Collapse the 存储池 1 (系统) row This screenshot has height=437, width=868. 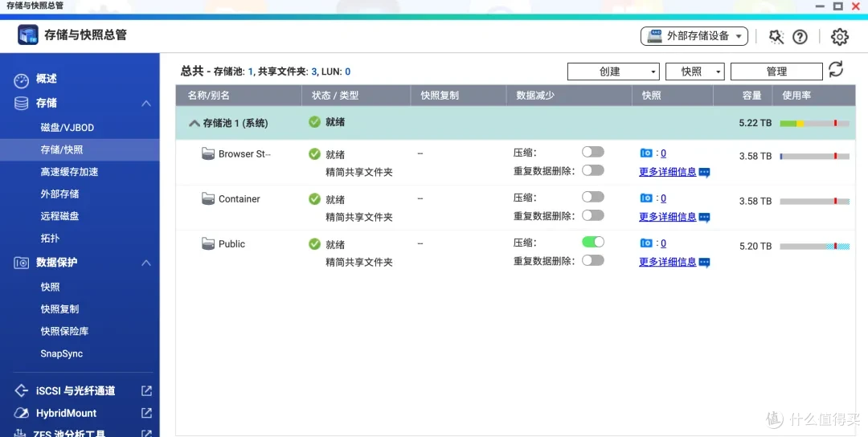pos(194,124)
